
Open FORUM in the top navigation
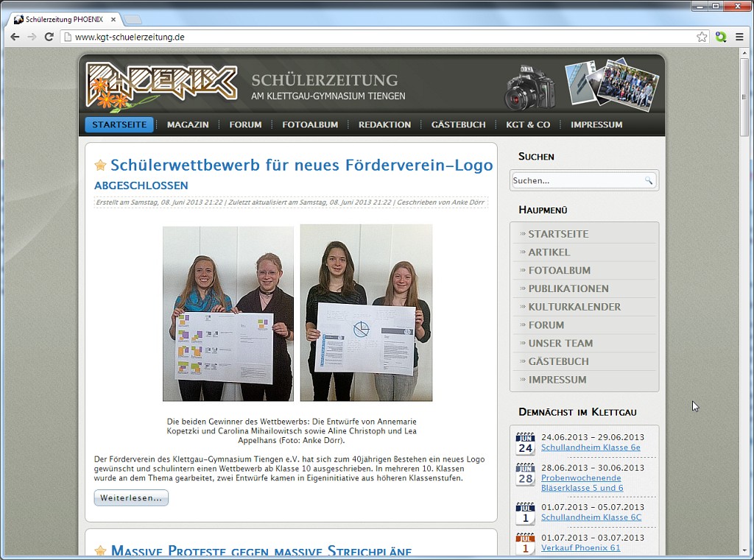coord(245,124)
